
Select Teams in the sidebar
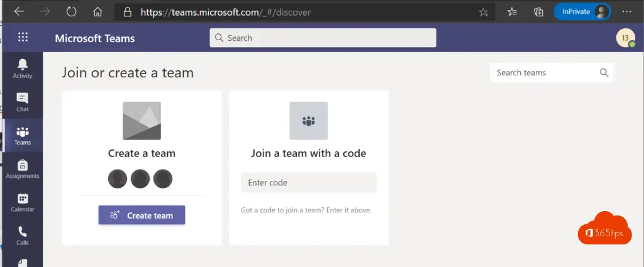click(x=23, y=136)
